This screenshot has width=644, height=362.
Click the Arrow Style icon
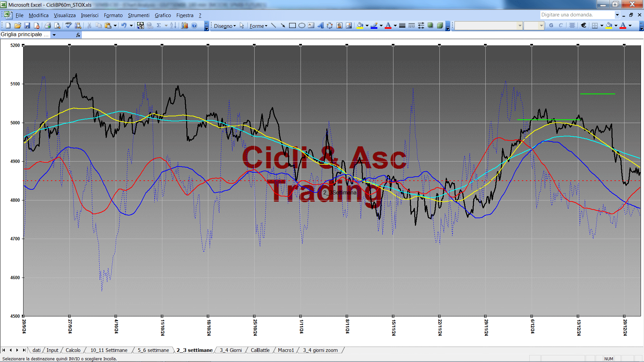[421, 25]
